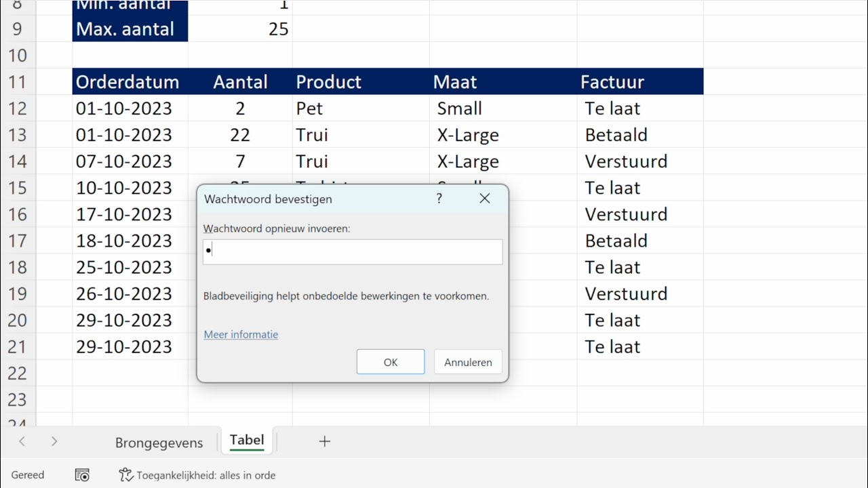868x488 pixels.
Task: Click the cell containing value 25 in row 9
Action: (240, 29)
